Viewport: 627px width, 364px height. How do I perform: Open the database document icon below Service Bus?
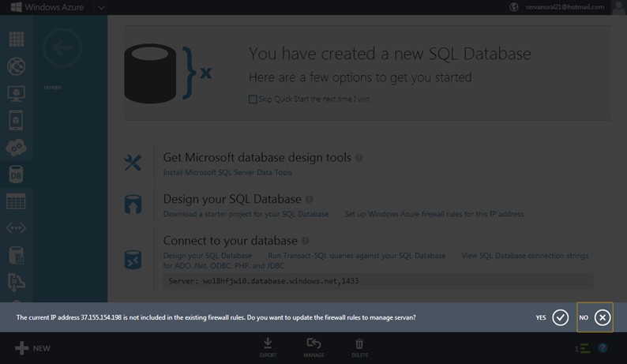pyautogui.click(x=16, y=255)
